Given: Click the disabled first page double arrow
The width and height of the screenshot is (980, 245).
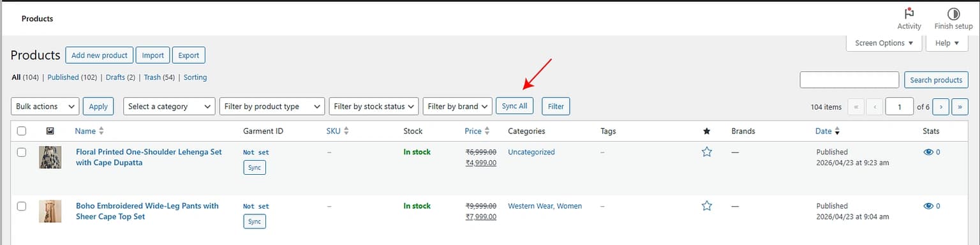Looking at the screenshot, I should point(856,107).
